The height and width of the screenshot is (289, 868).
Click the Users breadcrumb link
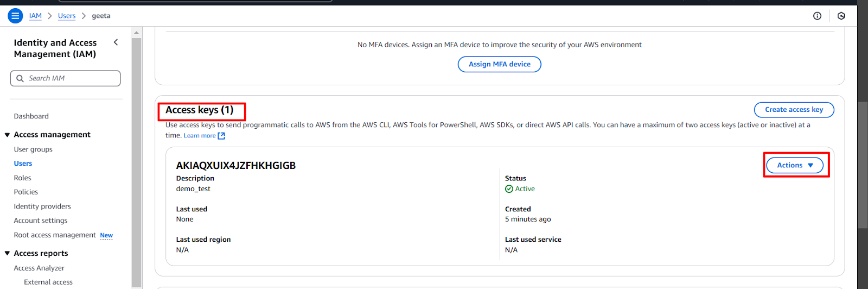[x=67, y=16]
